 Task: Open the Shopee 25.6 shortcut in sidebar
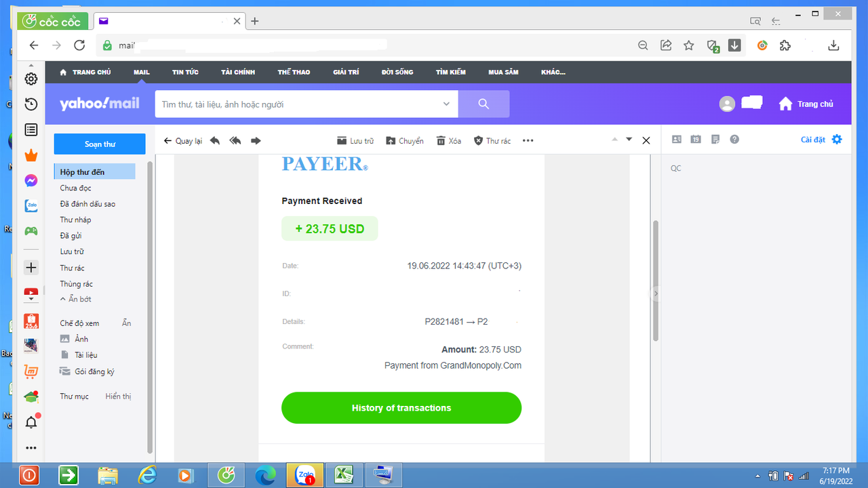coord(31,321)
